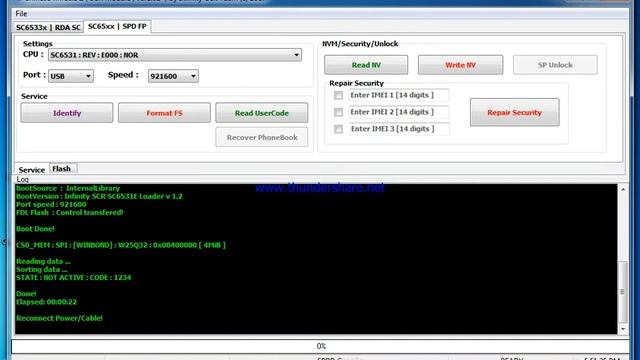Click the 'Boot Done!' log line
Screen dimensions: 640x360
(35, 229)
